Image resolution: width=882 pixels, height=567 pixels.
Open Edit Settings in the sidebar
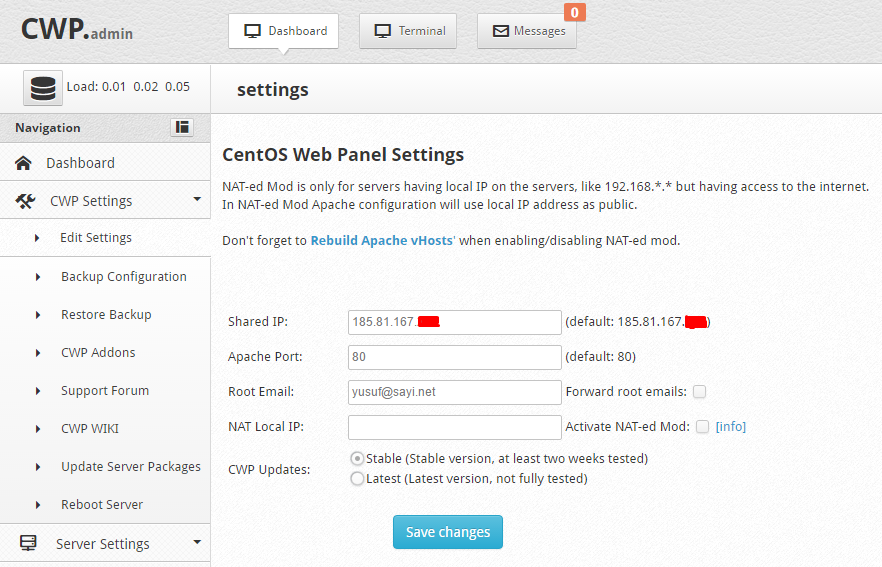click(x=96, y=237)
